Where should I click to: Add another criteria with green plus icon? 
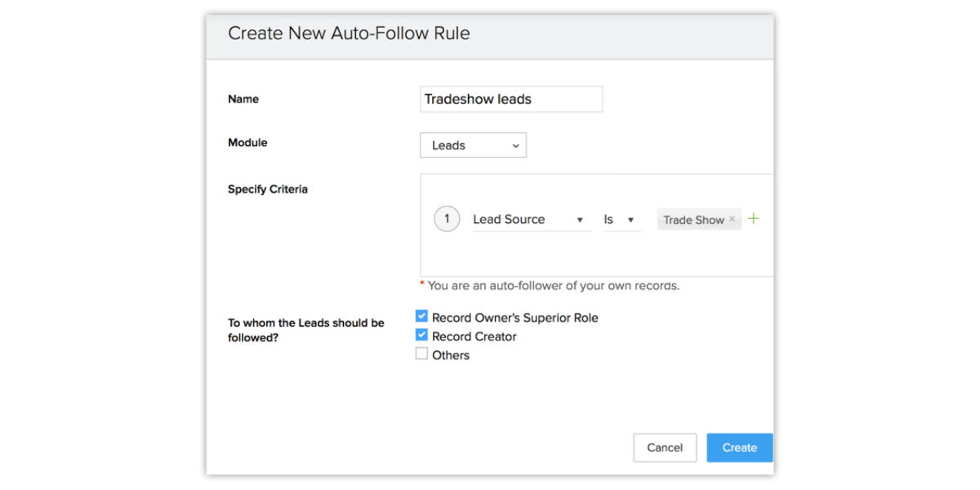[x=753, y=219]
